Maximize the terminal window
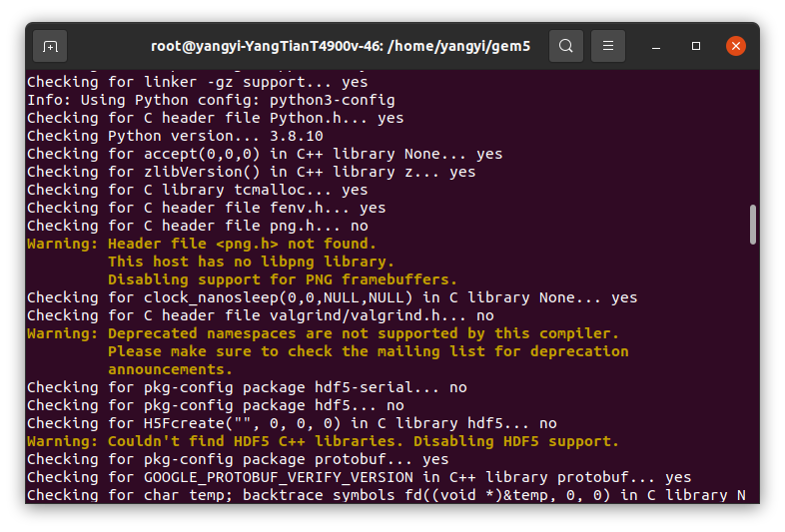785x532 pixels. (x=696, y=46)
